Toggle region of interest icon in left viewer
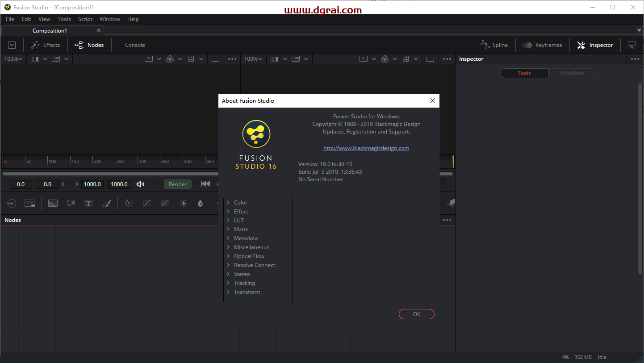Screen dimensions: 644x363 pos(149,59)
